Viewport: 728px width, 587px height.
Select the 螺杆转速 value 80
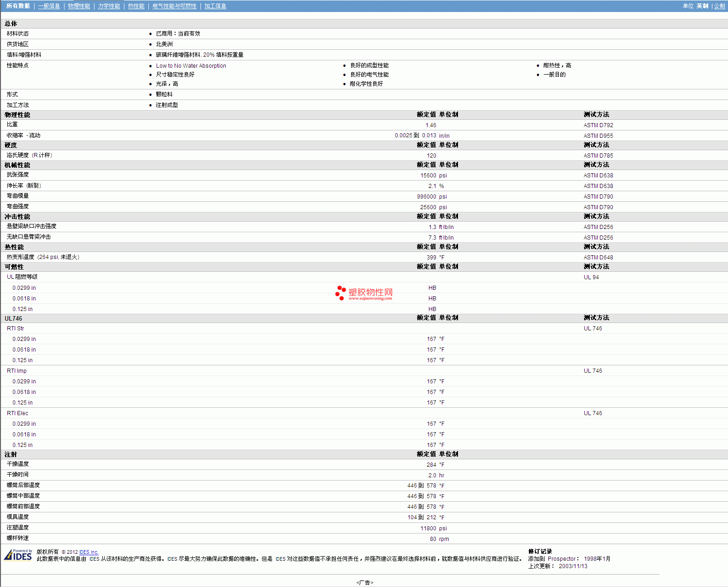pyautogui.click(x=433, y=539)
